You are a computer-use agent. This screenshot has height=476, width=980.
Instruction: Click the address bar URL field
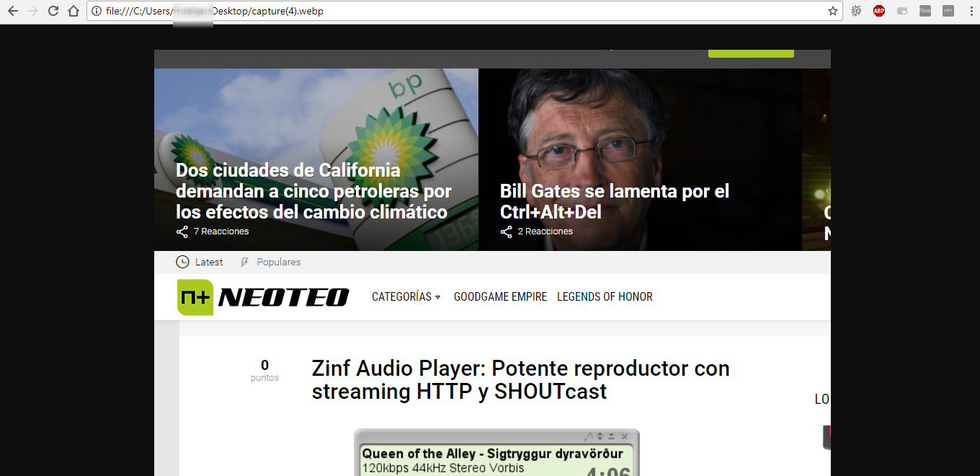465,11
